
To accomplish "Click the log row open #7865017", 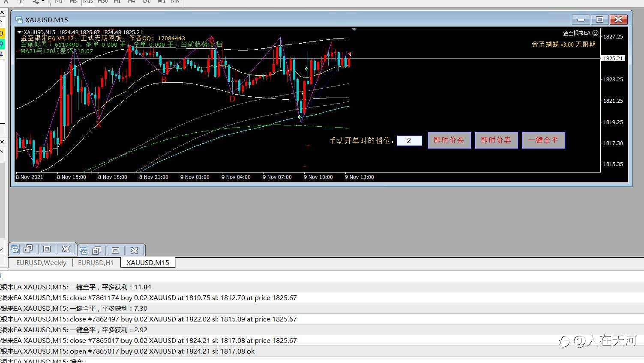I will point(322,351).
